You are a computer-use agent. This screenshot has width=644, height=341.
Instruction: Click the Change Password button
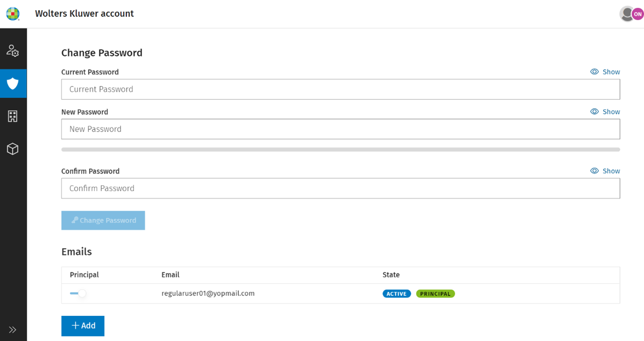tap(103, 220)
